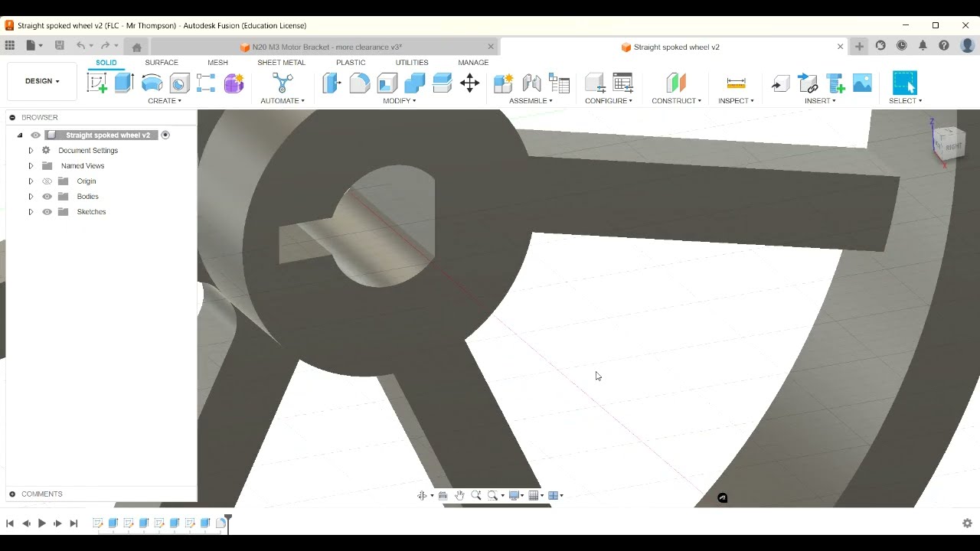Screen dimensions: 980x551
Task: Open the INSPECT dropdown menu
Action: [736, 101]
